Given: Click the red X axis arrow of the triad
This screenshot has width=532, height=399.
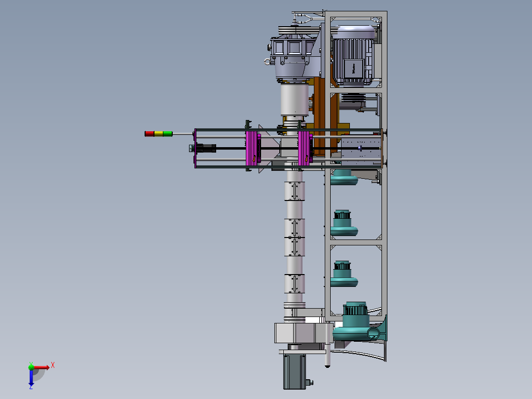Looking at the screenshot, I should tap(42, 367).
